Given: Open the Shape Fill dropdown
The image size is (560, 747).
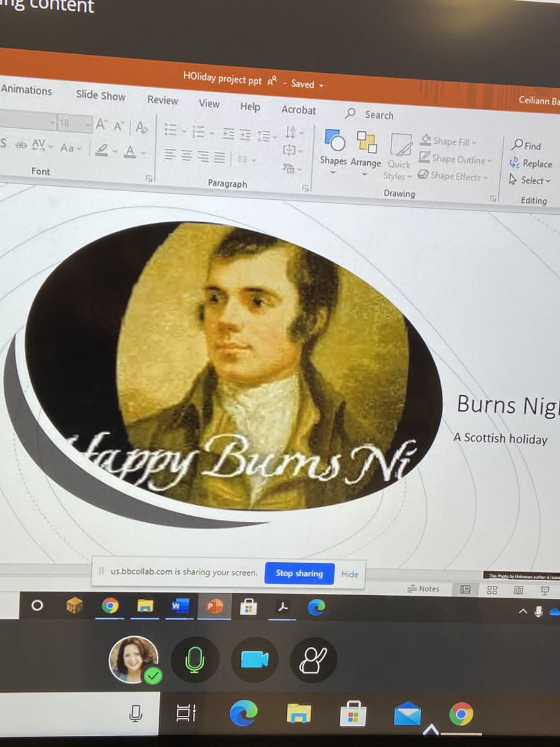Looking at the screenshot, I should pyautogui.click(x=448, y=141).
